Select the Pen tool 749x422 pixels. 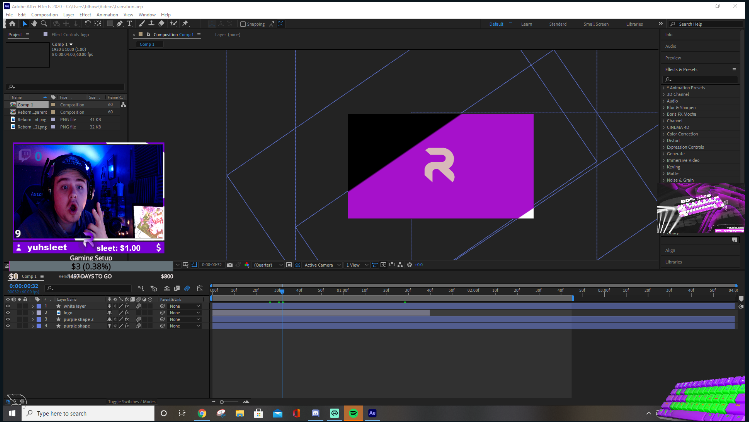click(120, 23)
